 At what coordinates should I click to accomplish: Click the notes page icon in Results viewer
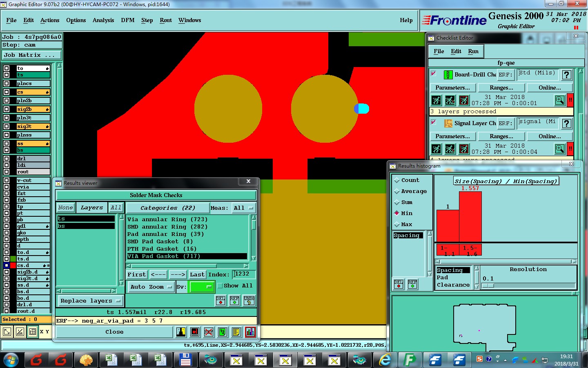[236, 332]
